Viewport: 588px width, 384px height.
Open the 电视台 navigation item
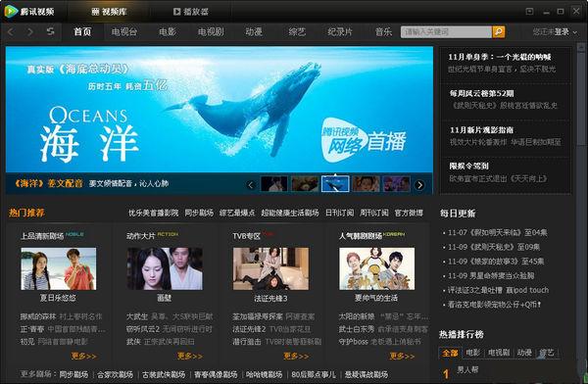click(x=124, y=32)
